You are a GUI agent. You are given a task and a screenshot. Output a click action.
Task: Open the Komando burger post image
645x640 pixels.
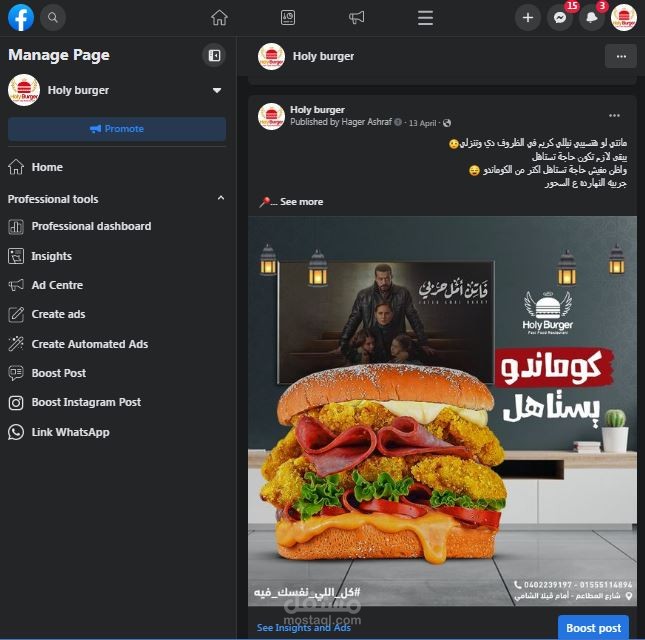tap(442, 411)
